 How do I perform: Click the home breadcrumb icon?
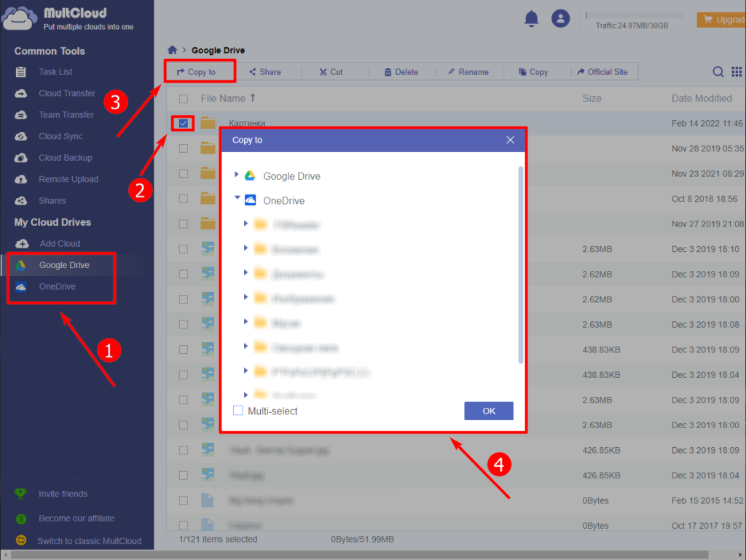click(x=172, y=50)
